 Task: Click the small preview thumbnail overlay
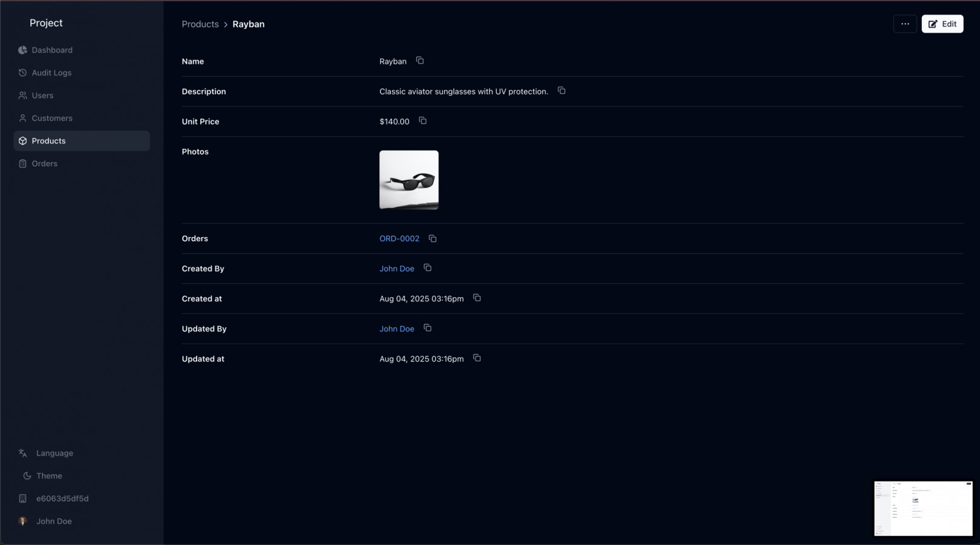pyautogui.click(x=923, y=509)
